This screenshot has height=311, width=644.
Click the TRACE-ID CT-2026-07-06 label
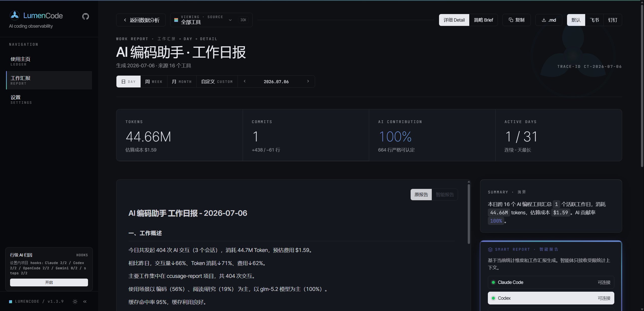[589, 67]
